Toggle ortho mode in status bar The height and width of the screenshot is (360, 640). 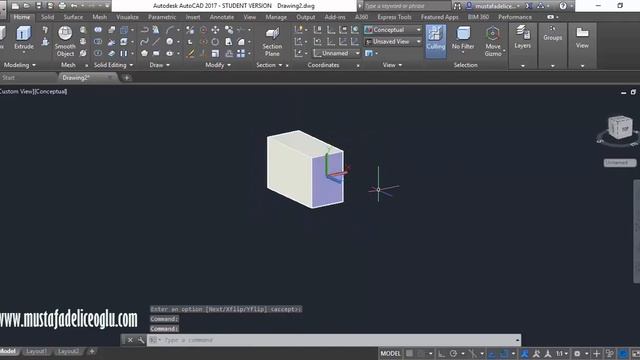442,353
